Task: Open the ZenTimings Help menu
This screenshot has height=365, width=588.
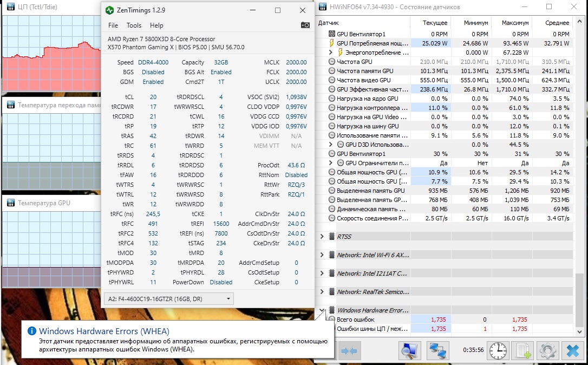Action: pos(156,25)
